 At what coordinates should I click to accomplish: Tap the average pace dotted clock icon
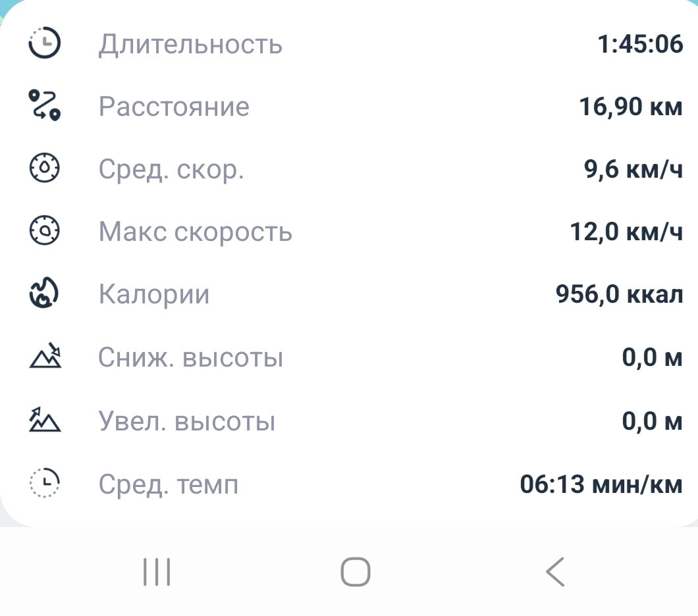click(x=45, y=482)
